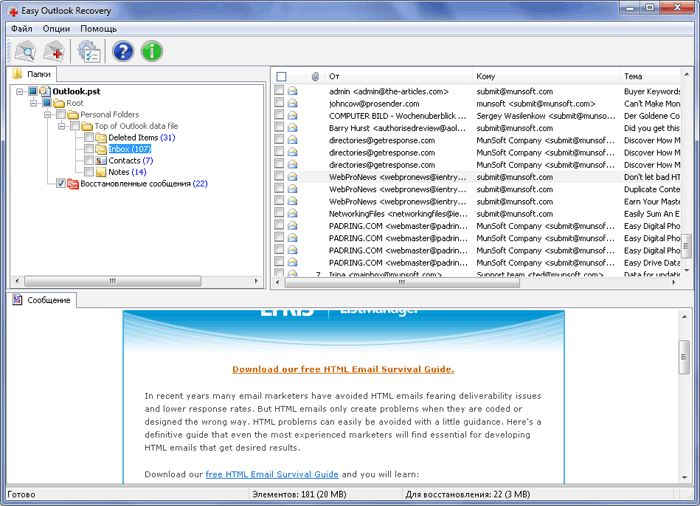Screen dimensions: 700x506
Task: Click the message list horizontal scrollbar thumb
Action: (402, 283)
